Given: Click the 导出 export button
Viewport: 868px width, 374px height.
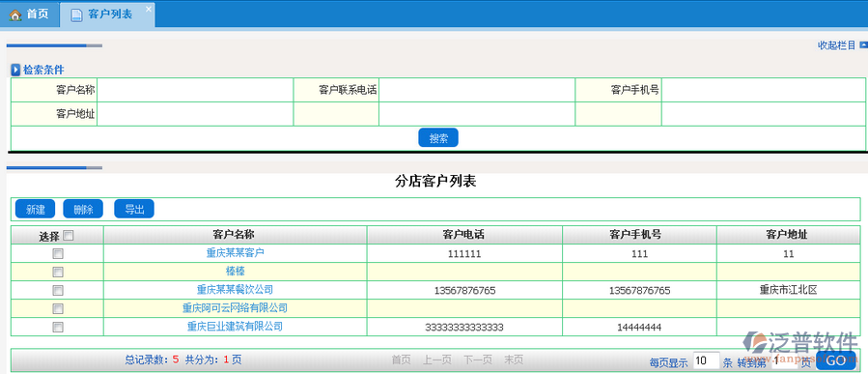Looking at the screenshot, I should 134,209.
